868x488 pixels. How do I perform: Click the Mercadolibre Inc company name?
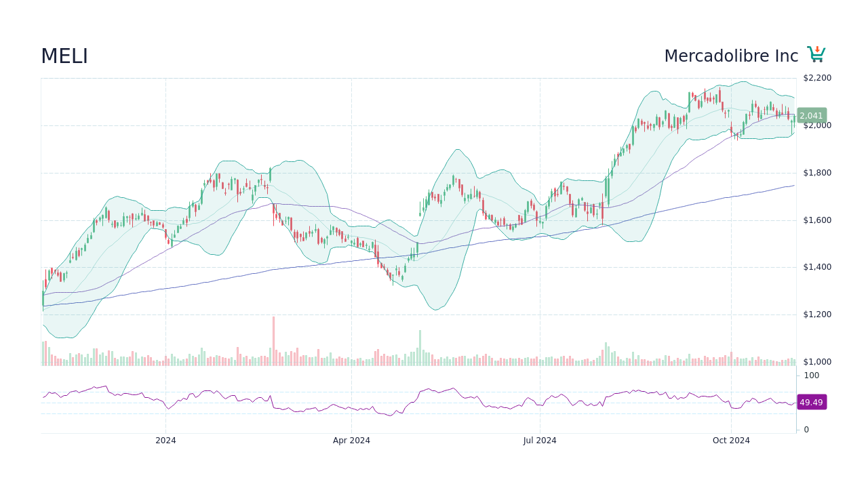[x=731, y=56]
